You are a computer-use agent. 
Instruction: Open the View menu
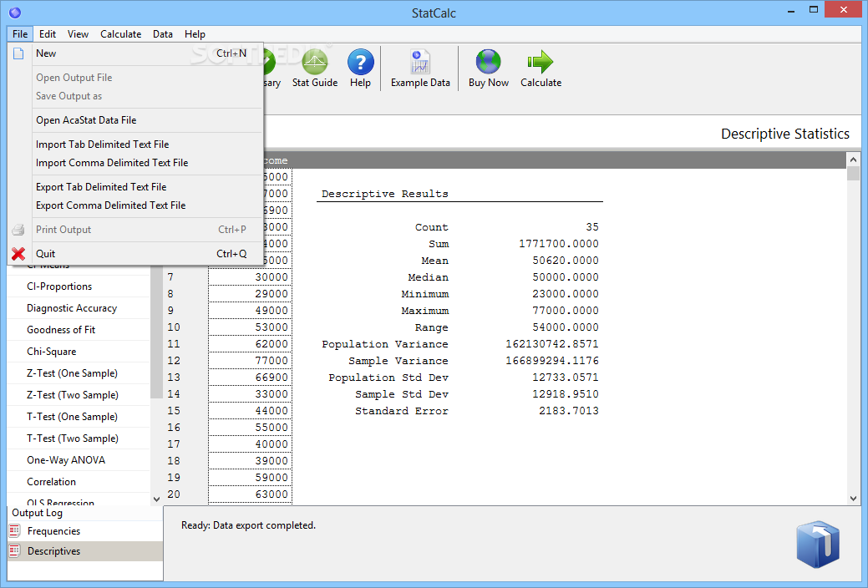(78, 33)
